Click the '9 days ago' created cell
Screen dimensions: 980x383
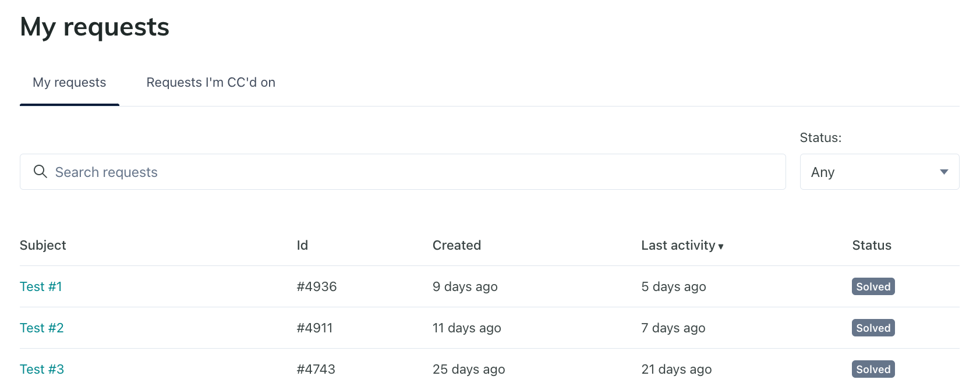(x=465, y=286)
